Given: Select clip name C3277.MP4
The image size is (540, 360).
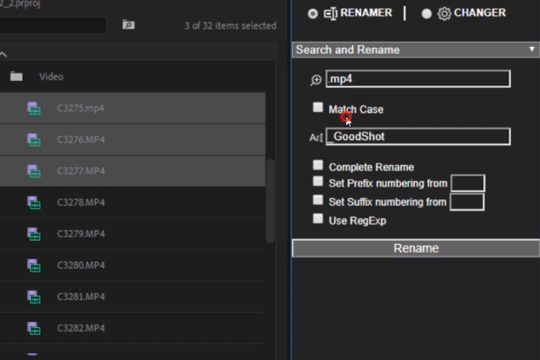Looking at the screenshot, I should [x=81, y=171].
